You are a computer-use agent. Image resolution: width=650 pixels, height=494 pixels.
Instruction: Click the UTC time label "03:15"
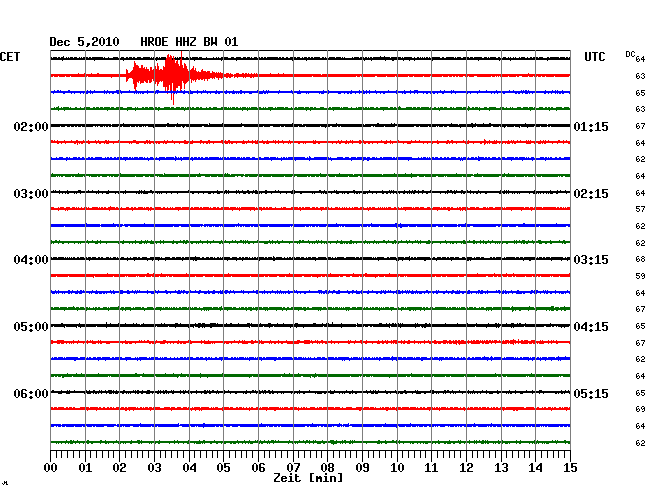tap(591, 260)
